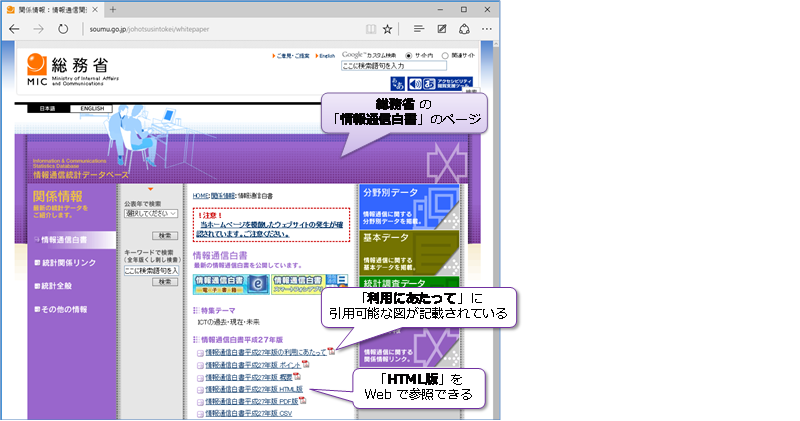Click PDF icon beside ポイント link
Screen dimensions: 800x421
pyautogui.click(x=306, y=364)
